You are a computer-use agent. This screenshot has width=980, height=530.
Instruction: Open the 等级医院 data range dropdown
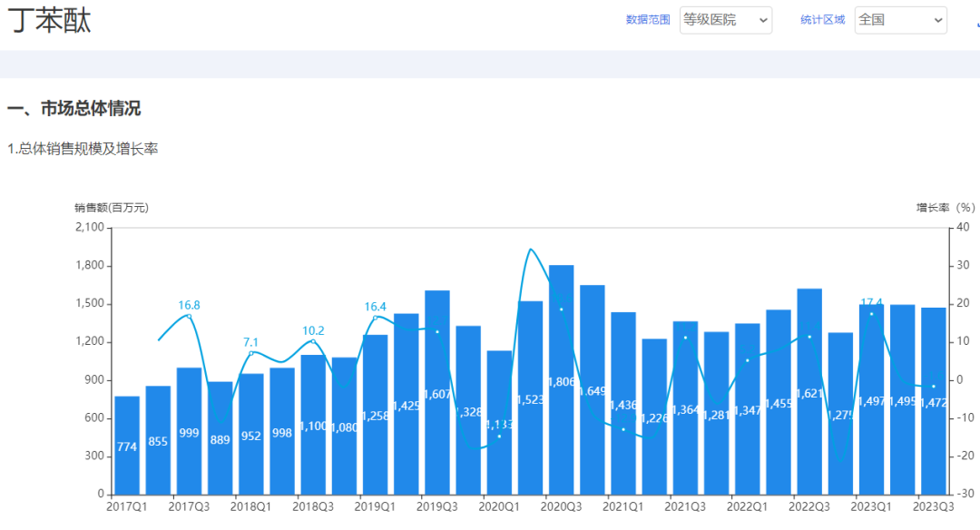click(726, 20)
